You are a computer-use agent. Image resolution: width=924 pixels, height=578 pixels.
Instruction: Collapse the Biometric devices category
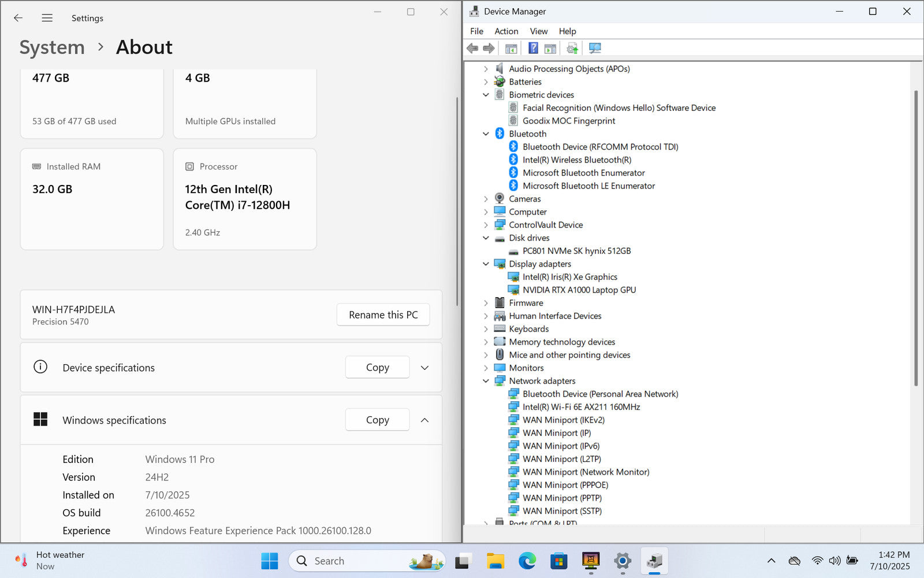486,95
